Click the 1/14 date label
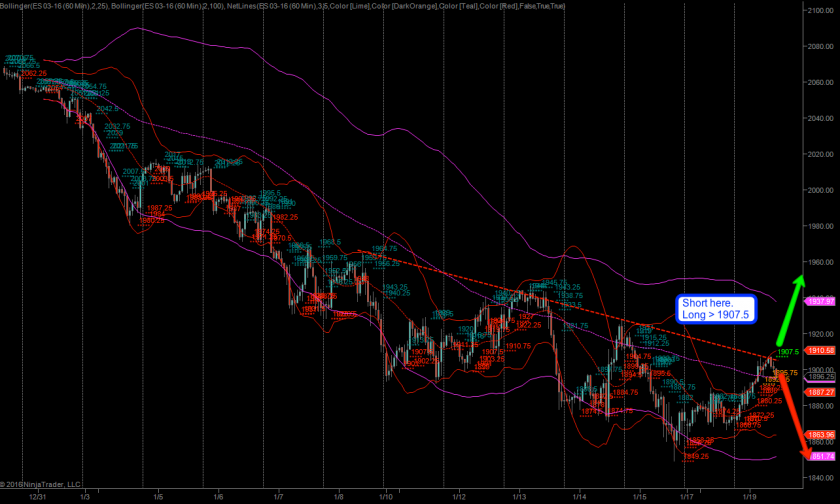The width and height of the screenshot is (840, 504). [579, 497]
